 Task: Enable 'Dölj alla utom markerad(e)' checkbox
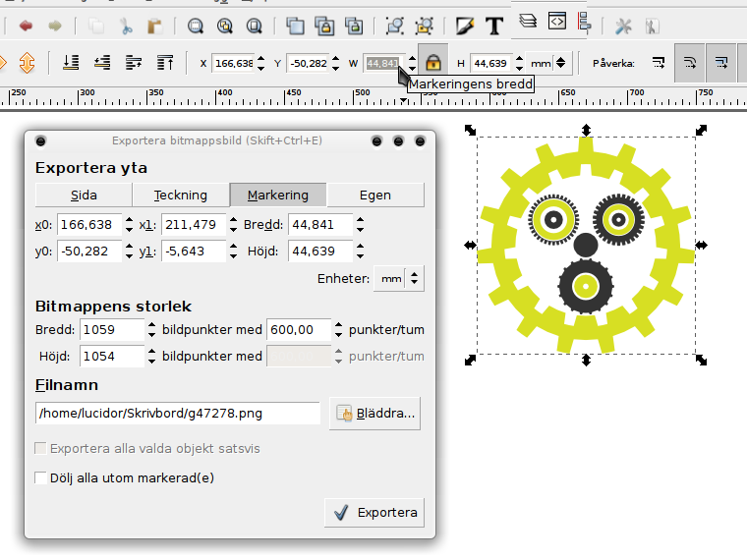click(x=41, y=478)
